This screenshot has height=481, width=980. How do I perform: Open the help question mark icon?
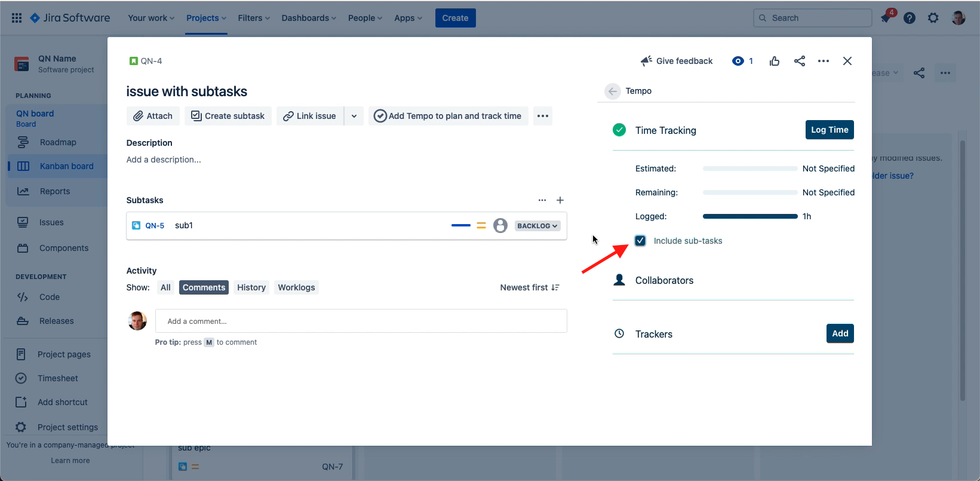910,18
